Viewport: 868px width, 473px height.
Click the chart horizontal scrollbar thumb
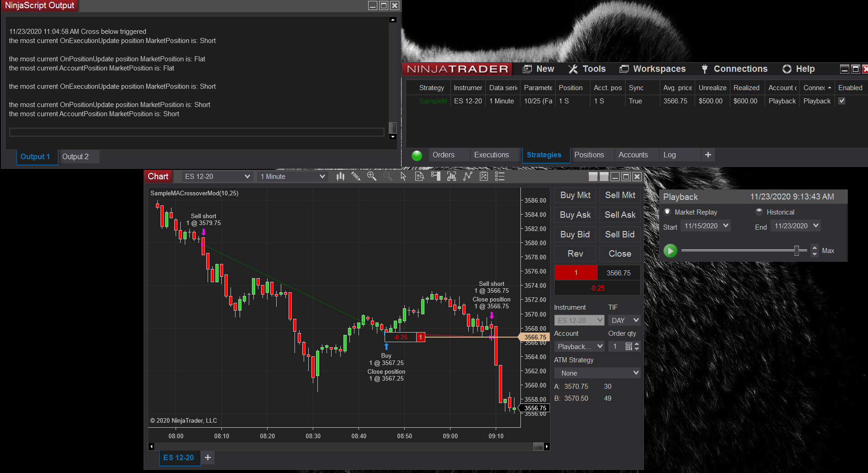point(538,446)
